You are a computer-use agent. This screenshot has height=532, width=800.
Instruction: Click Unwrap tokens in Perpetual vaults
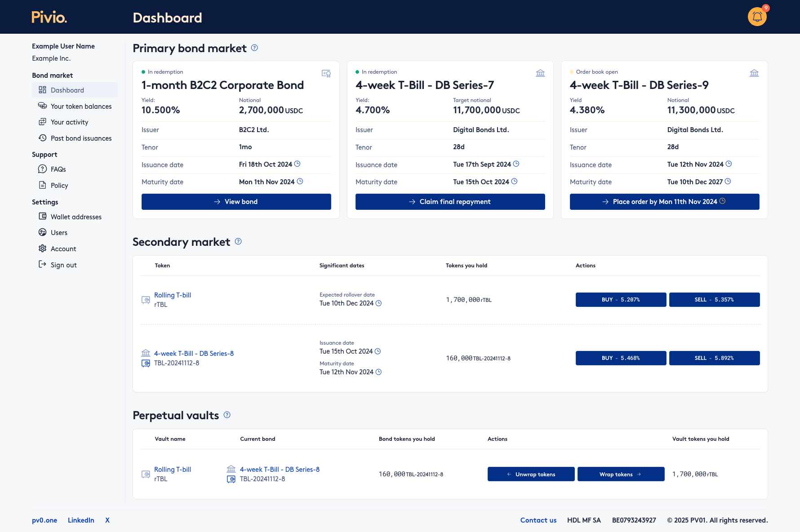[x=531, y=474]
